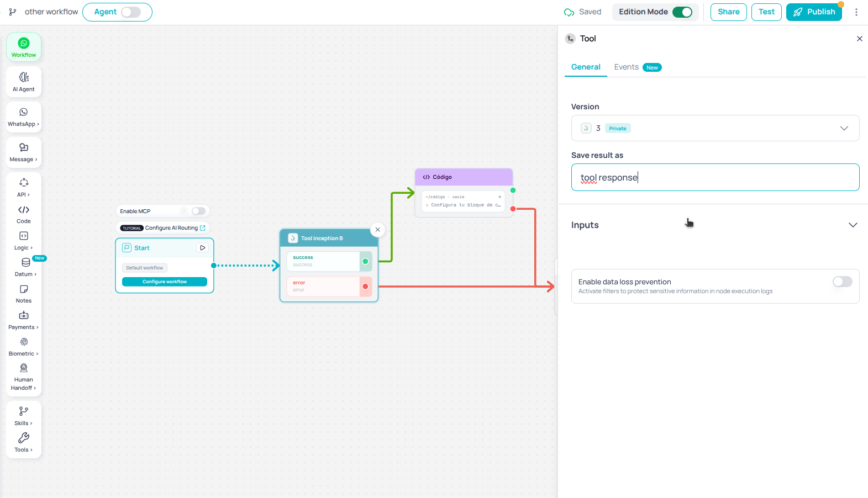The image size is (868, 498).
Task: Open the Biometric blocks menu
Action: tap(24, 347)
